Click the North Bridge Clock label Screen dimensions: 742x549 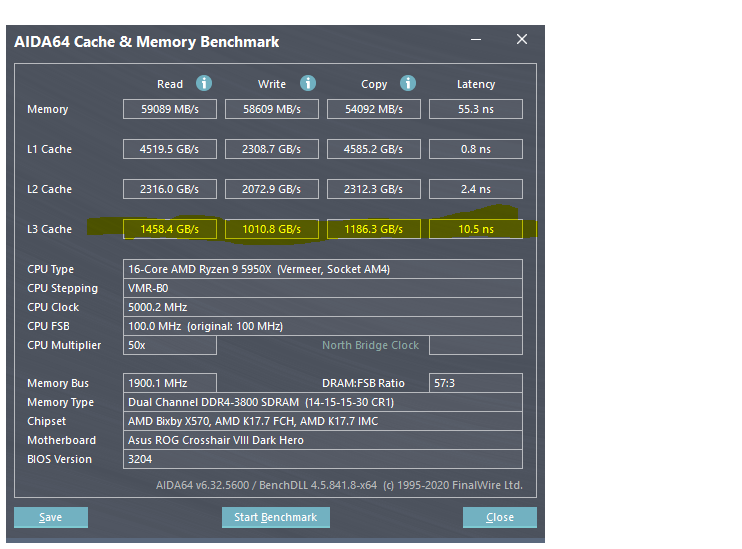[x=371, y=345]
